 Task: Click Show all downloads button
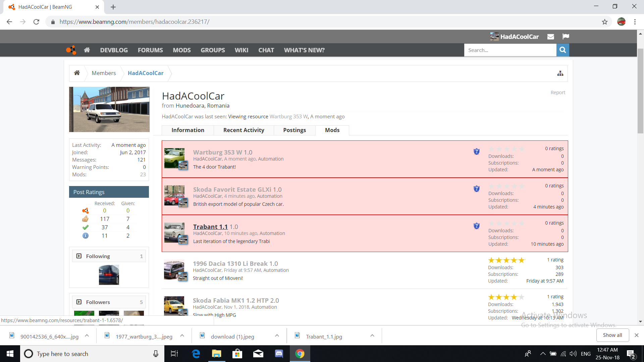(x=612, y=335)
